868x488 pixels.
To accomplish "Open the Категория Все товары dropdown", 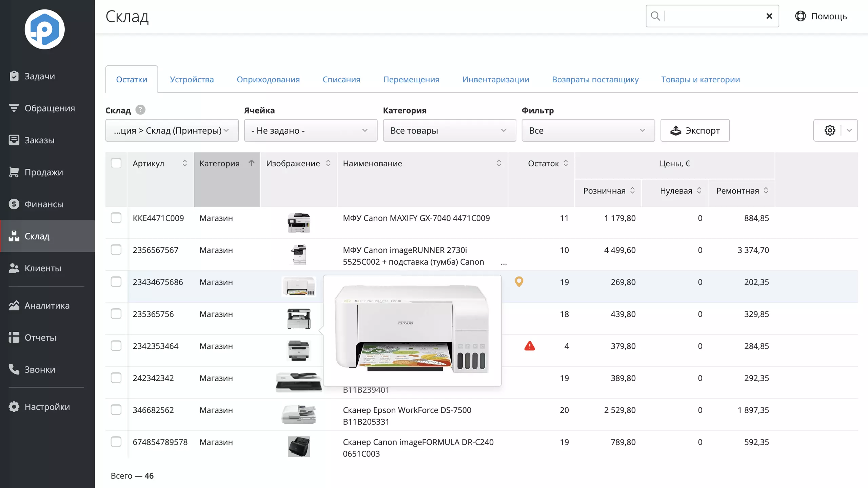I will point(449,130).
